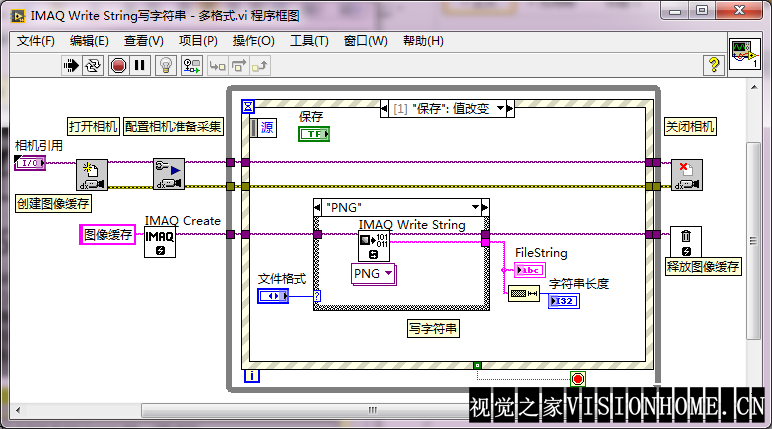Click the 相机引用 I/O terminal

(30, 162)
